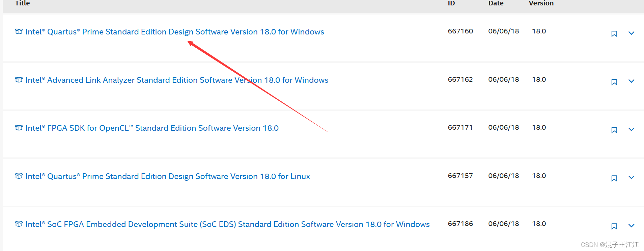Expand the Quartus Prime for Linux row chevron

[632, 177]
